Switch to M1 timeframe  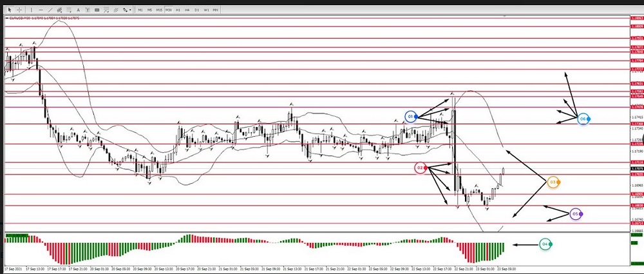[x=140, y=10]
